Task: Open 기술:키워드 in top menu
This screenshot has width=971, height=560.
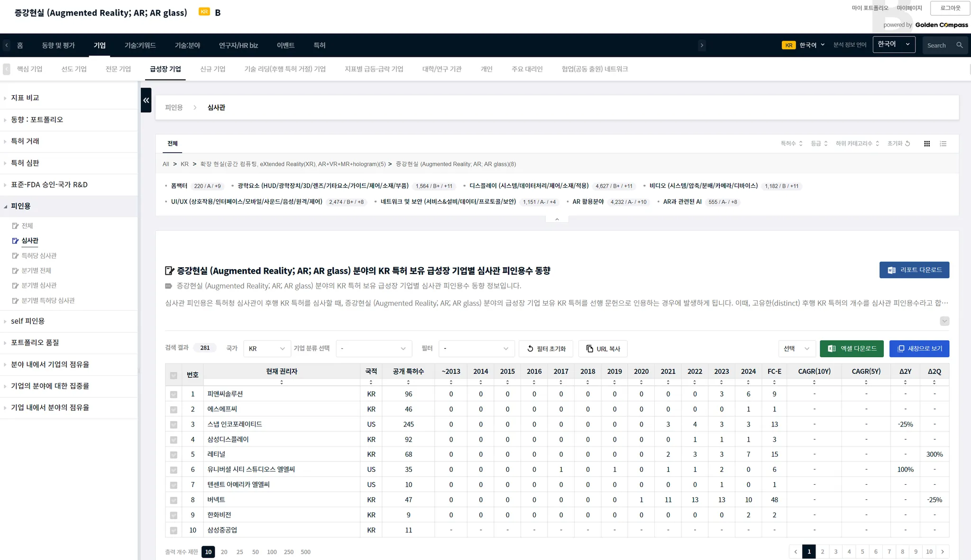Action: (x=140, y=45)
